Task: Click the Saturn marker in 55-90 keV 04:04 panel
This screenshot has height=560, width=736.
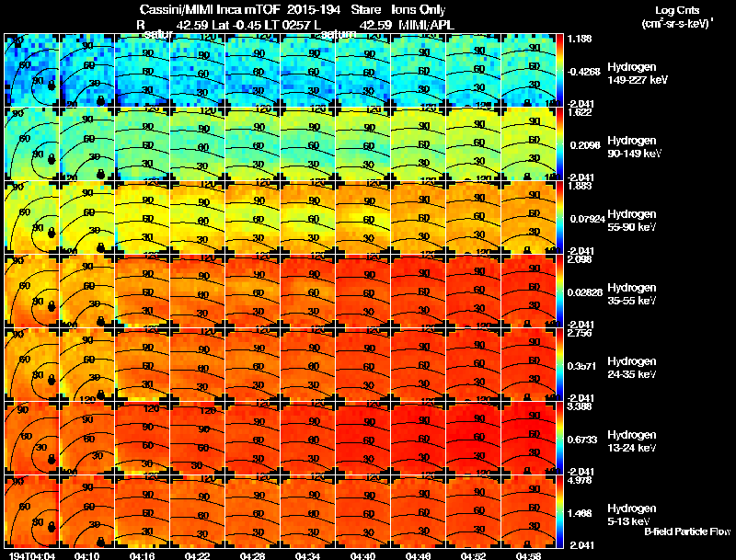Action: [52, 233]
